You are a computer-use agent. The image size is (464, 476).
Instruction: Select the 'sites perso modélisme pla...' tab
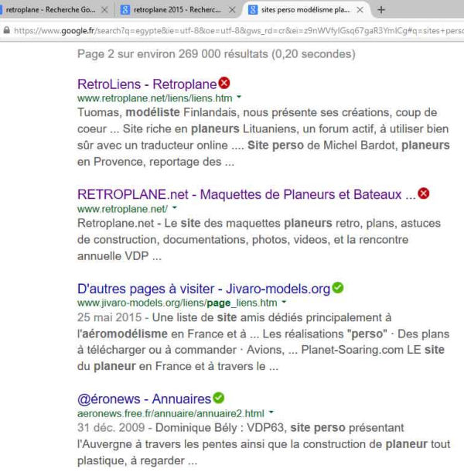point(305,10)
